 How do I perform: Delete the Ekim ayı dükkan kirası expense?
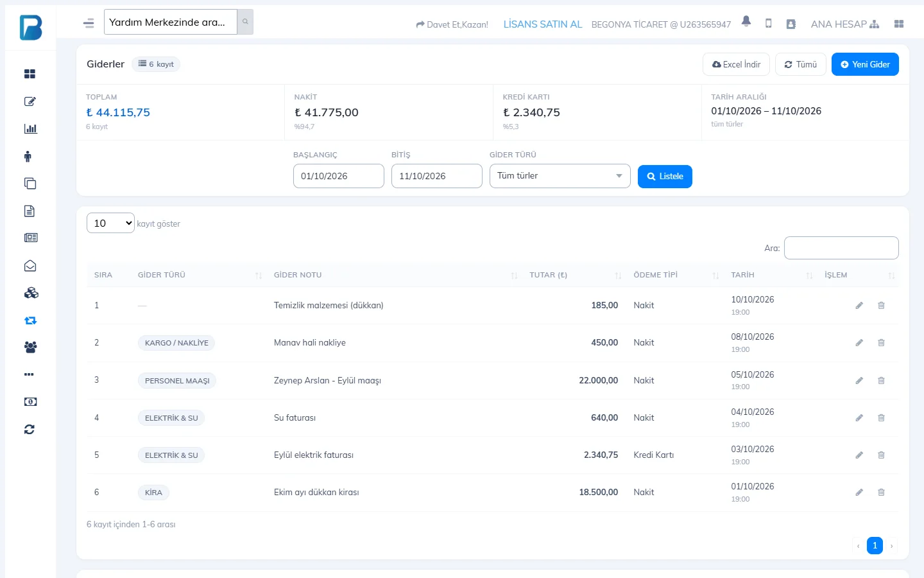point(881,493)
